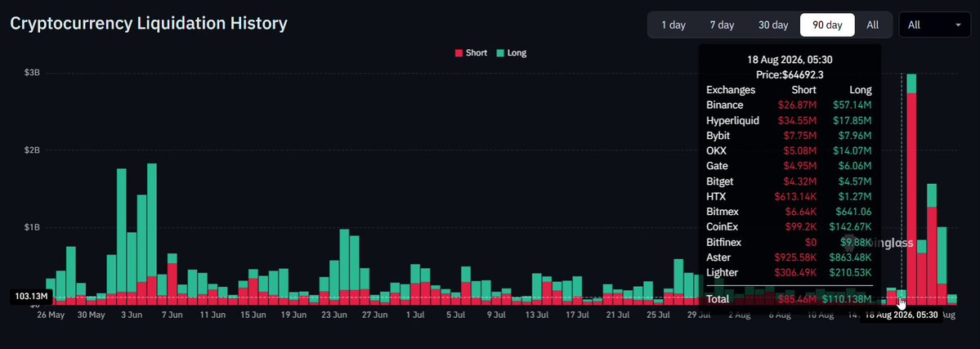This screenshot has width=980, height=349.
Task: Click Gate short value $4.95M
Action: tap(799, 166)
